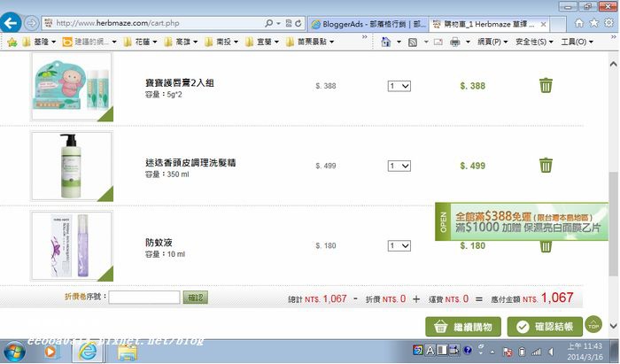Open the 宜蘭 favorites folder

[x=262, y=42]
